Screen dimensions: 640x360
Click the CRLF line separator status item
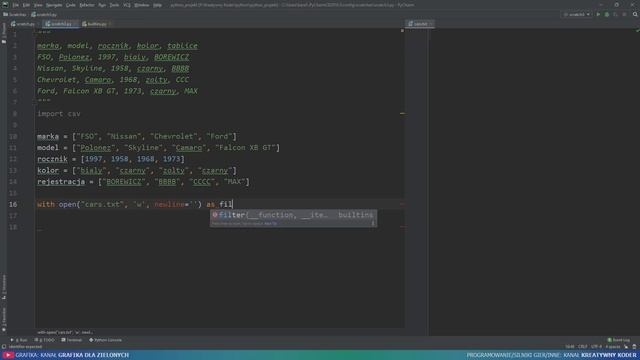582,347
